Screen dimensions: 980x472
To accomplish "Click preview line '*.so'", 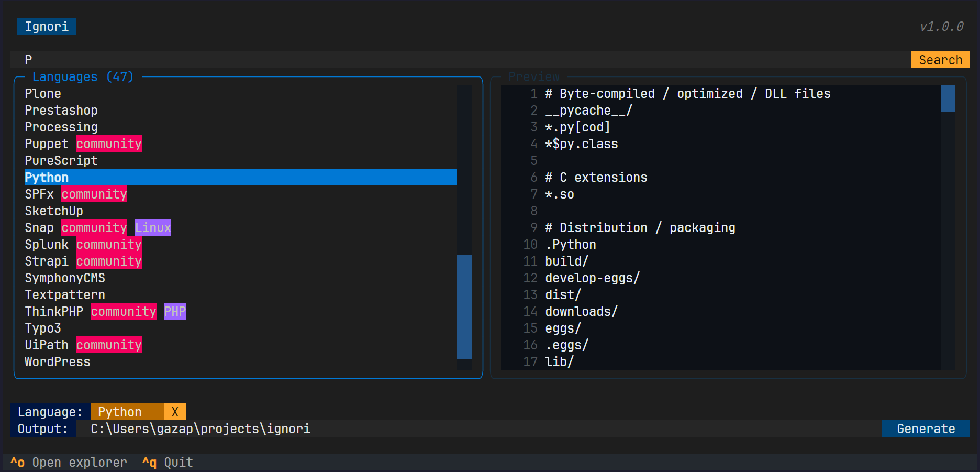I will [559, 194].
